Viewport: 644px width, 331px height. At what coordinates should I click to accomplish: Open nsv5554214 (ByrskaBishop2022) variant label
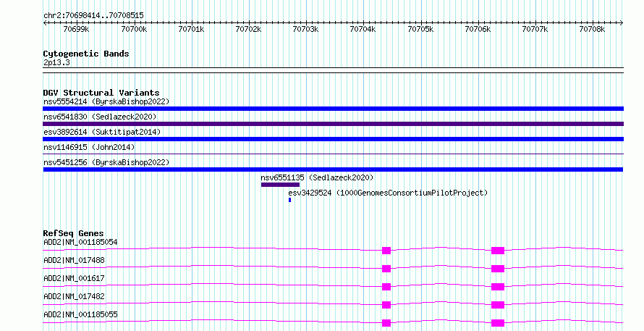tap(106, 101)
